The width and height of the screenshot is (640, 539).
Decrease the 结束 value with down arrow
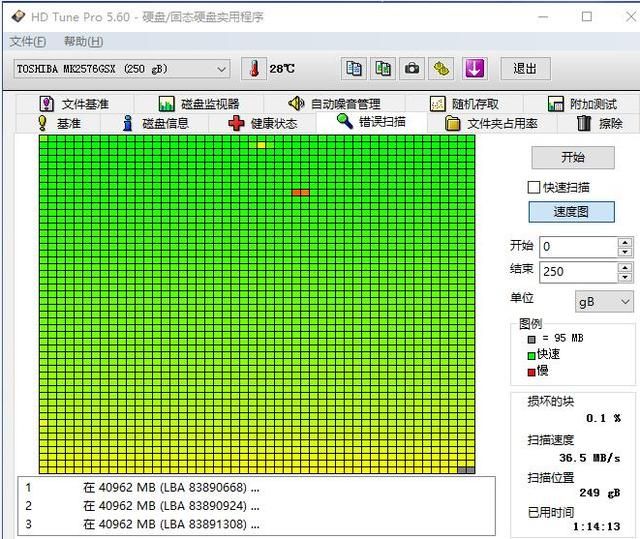tap(625, 277)
